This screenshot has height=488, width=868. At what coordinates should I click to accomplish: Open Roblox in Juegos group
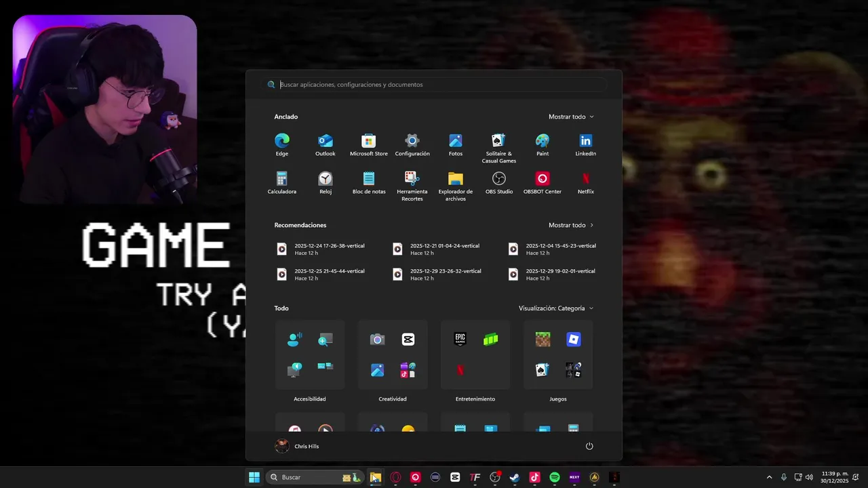tap(574, 340)
